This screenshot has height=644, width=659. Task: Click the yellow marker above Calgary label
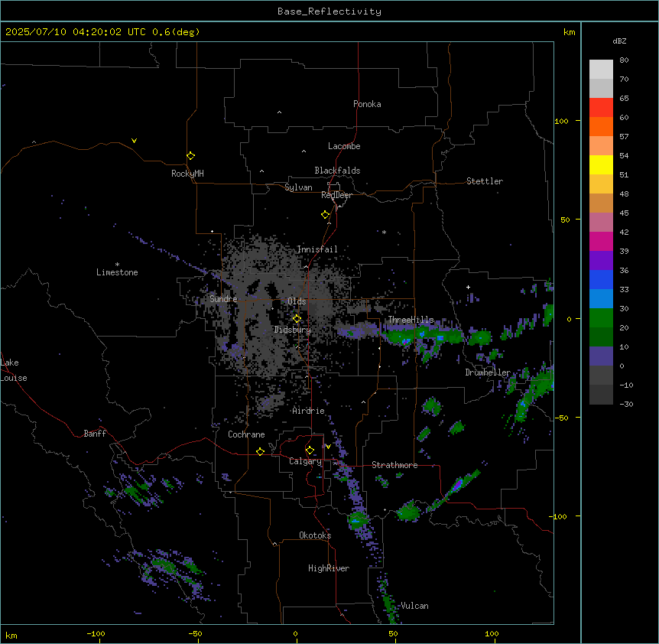(x=310, y=450)
